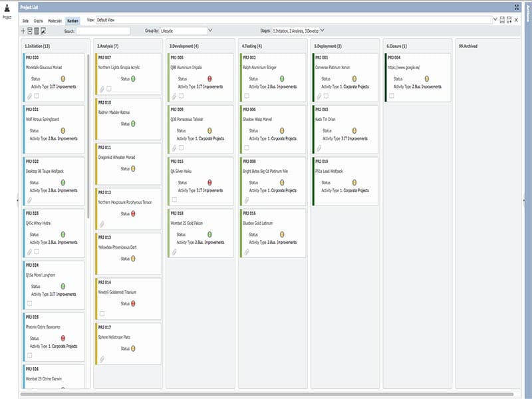Open attachments paperclip on PRJ 007 card
This screenshot has width=532, height=399.
coord(102,89)
